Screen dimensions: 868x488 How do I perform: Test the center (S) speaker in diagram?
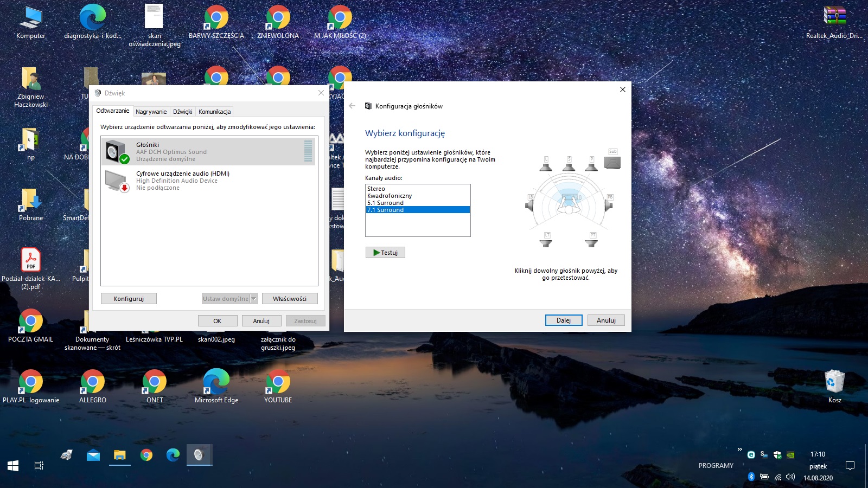[x=569, y=165]
